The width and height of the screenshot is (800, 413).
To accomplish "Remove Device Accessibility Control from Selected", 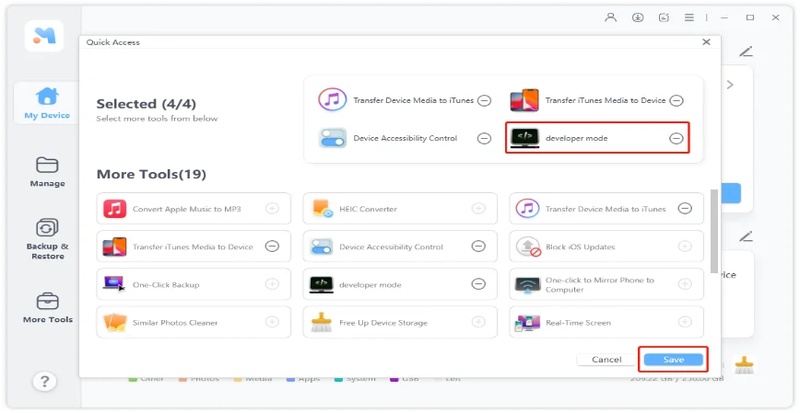I will (484, 138).
